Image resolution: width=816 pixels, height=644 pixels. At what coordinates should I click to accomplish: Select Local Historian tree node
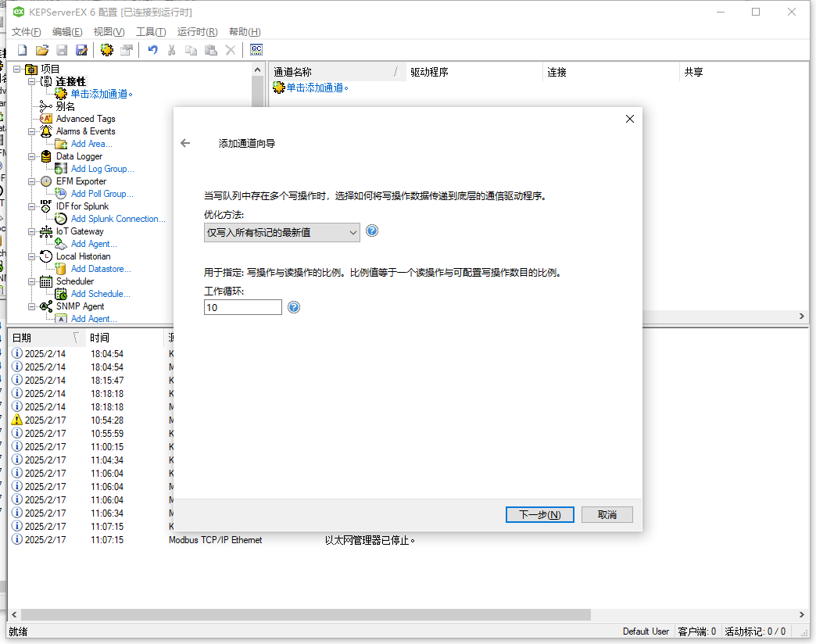[84, 256]
